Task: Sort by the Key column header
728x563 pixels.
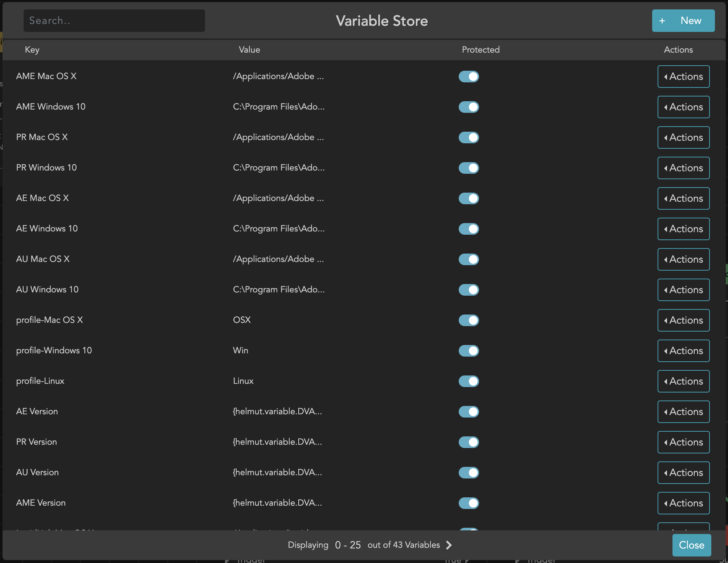Action: pyautogui.click(x=32, y=50)
